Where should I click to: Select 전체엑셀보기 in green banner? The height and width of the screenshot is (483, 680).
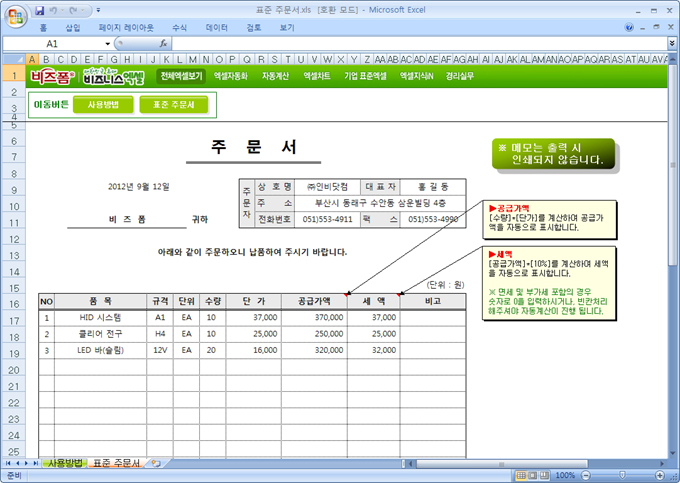point(181,76)
